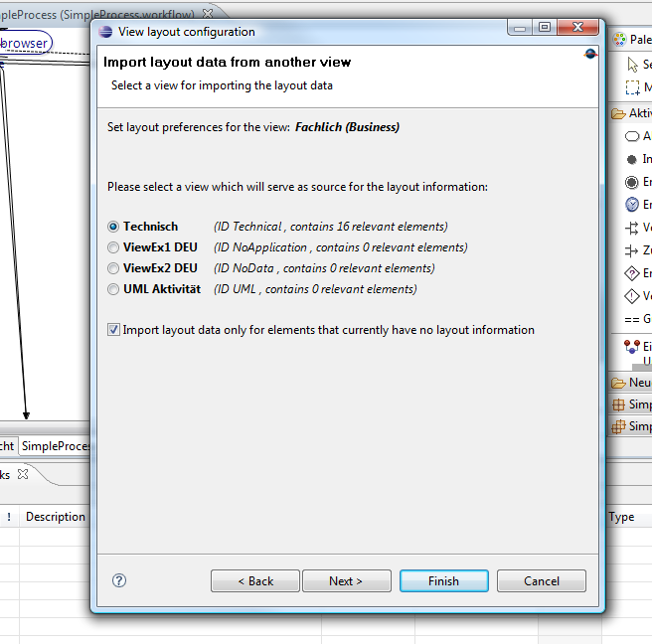Viewport: 652px width, 644px height.
Task: Select the clock event icon in palette
Action: point(632,204)
